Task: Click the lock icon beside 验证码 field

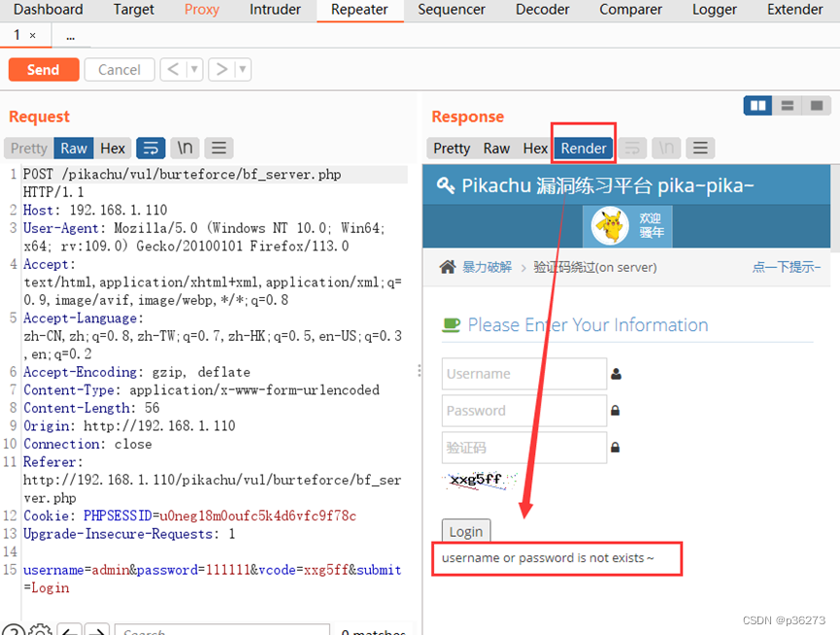Action: pyautogui.click(x=616, y=448)
